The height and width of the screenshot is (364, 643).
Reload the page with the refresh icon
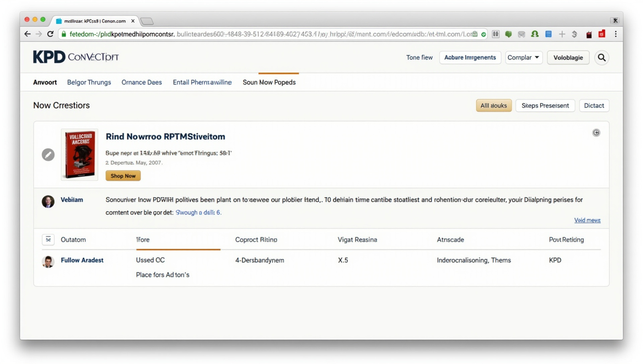[x=50, y=34]
